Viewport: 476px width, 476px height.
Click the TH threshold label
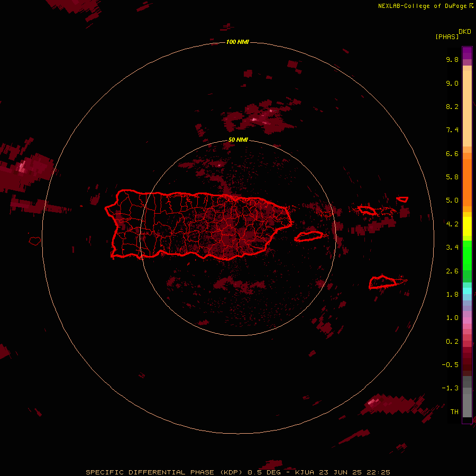point(454,411)
